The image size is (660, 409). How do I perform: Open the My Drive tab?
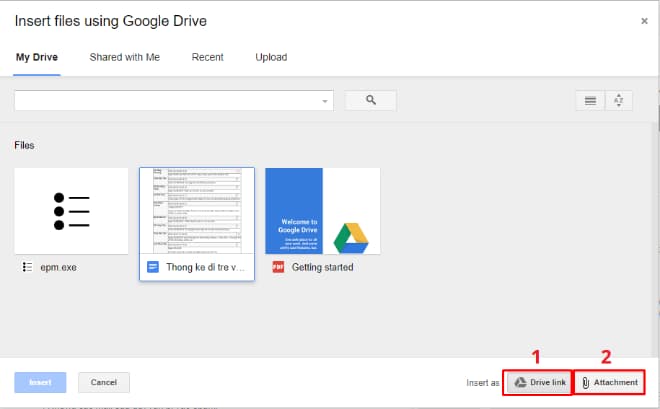(37, 57)
